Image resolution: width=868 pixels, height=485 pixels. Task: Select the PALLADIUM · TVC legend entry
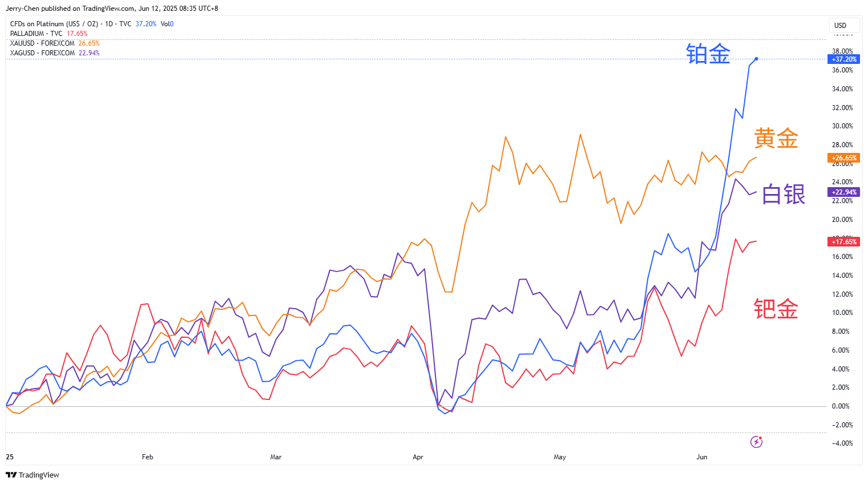tap(37, 34)
